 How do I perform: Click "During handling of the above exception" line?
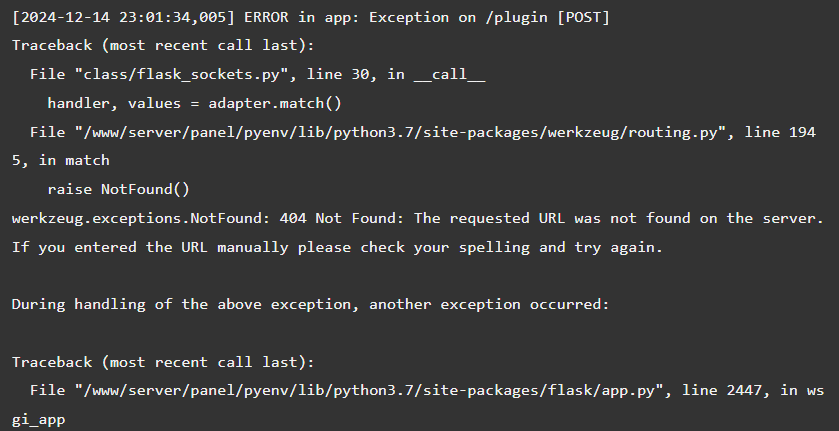point(310,304)
